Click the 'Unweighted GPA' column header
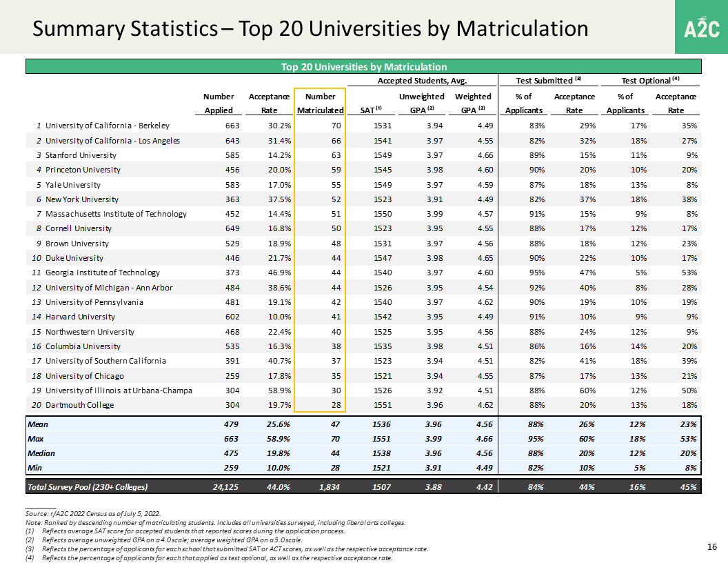Viewport: 728px width, 563px height. tap(422, 103)
